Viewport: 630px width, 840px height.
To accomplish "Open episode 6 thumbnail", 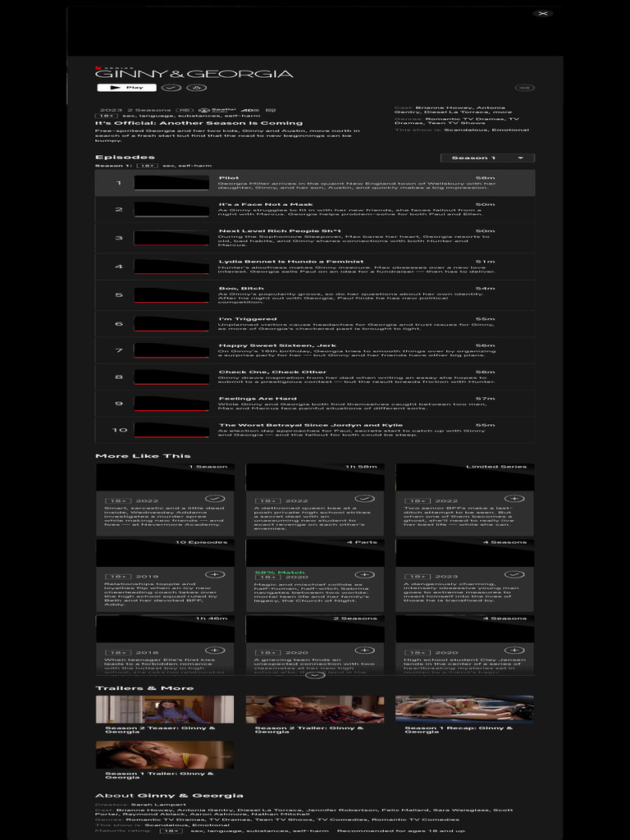I will [171, 323].
